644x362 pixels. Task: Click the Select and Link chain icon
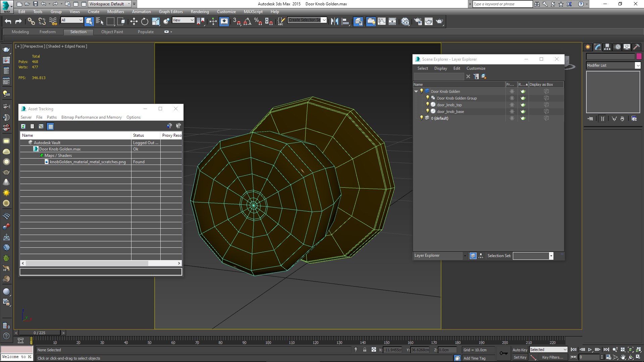[31, 21]
